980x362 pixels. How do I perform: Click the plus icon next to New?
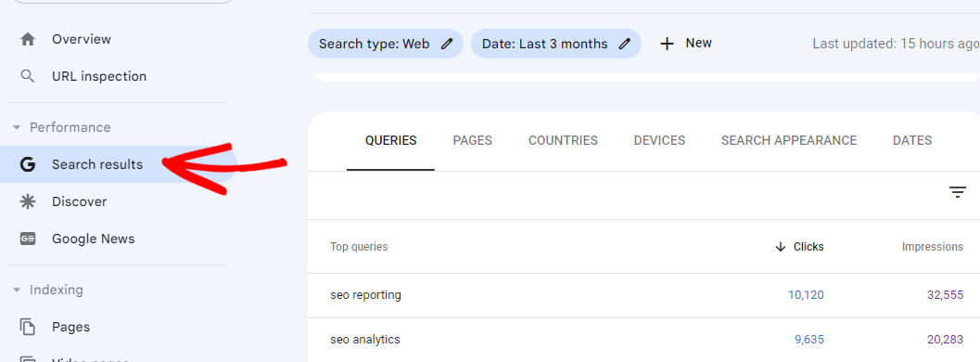point(668,44)
